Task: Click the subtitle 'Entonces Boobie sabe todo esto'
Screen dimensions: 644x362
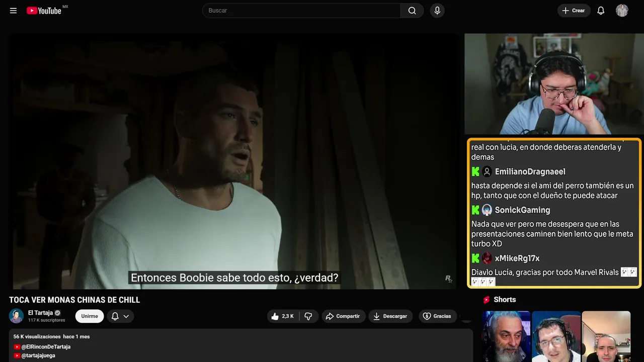Action: pyautogui.click(x=234, y=278)
